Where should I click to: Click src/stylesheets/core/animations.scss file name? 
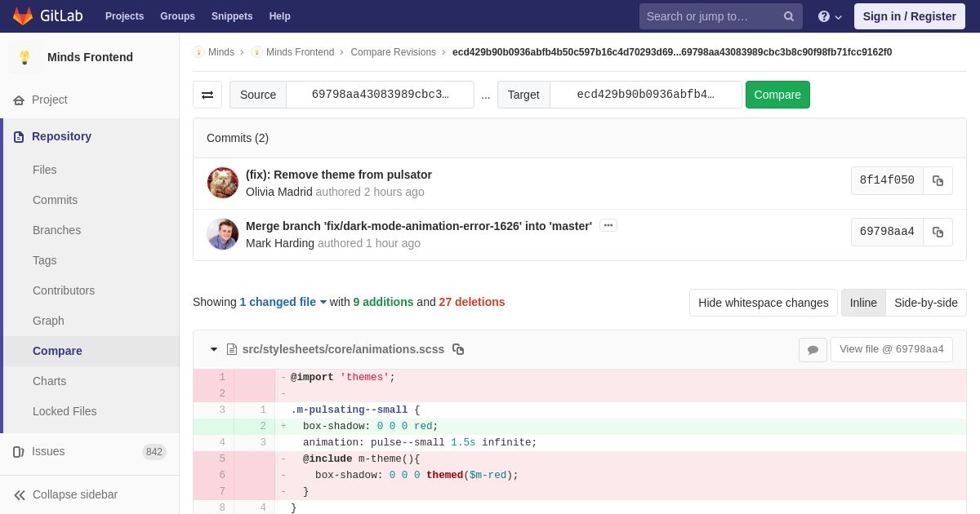click(343, 349)
